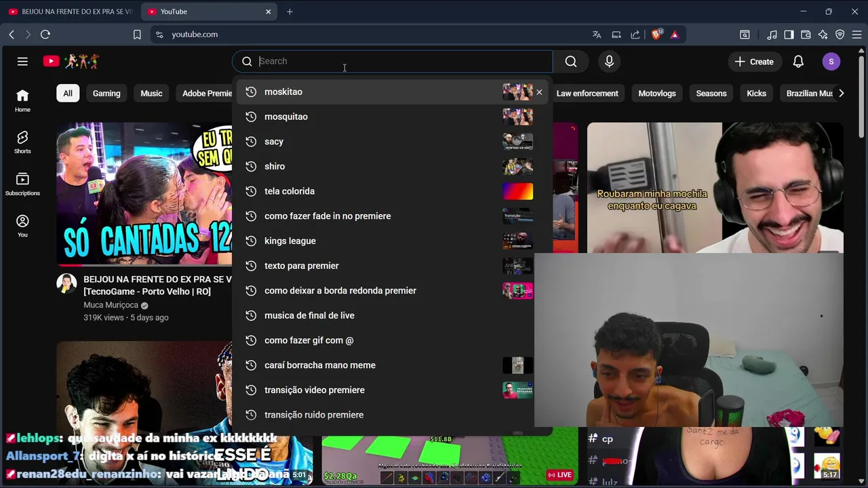Screen dimensions: 868x488
Task: Switch to the BEIJOU NA FRENTE tab
Action: click(70, 12)
